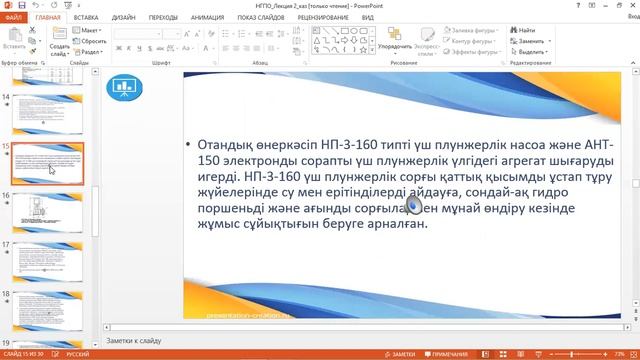Open Контур фигуры shape outline
Viewport: 640px width, 360px height.
point(470,41)
